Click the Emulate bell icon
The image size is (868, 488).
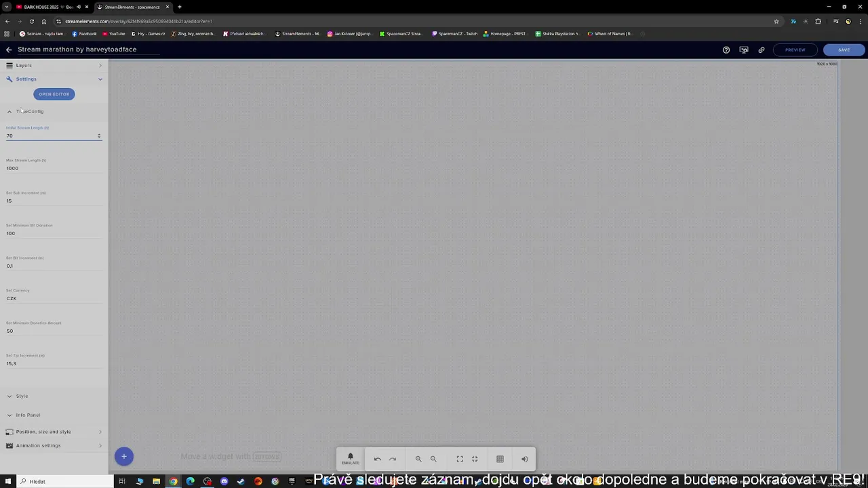coord(350,459)
